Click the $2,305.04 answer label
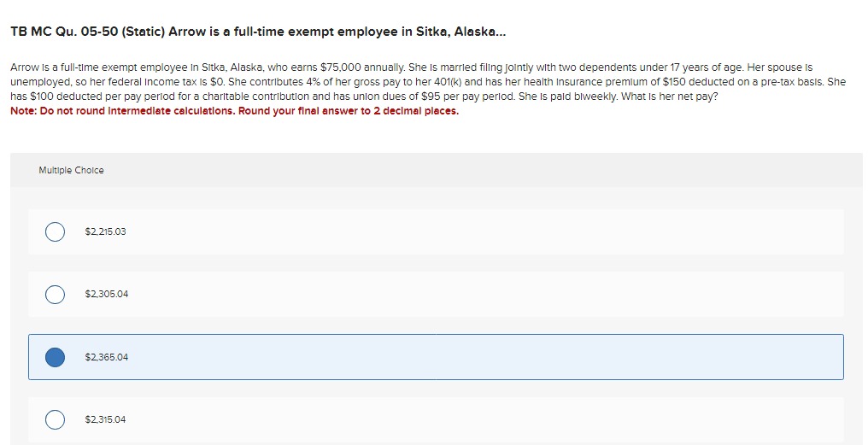Viewport: 868px width, 445px height. click(x=106, y=294)
